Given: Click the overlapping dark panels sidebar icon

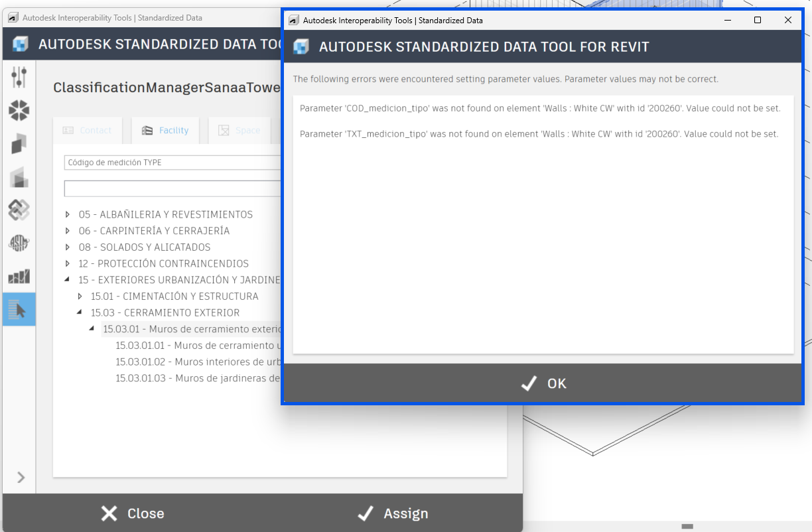Looking at the screenshot, I should click(x=19, y=143).
